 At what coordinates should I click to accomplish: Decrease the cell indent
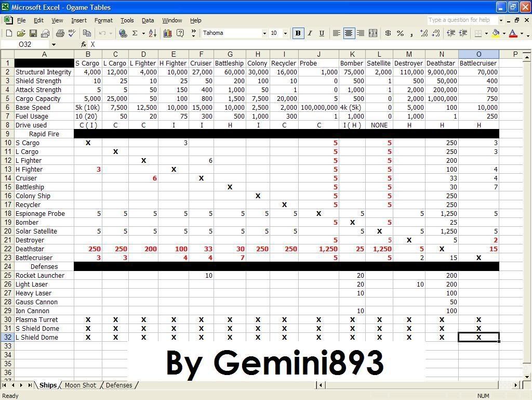pyautogui.click(x=451, y=33)
